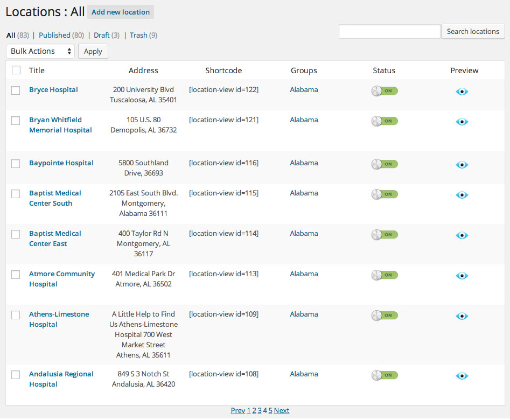Toggle Bryan Whitfield Memorial Hospital status switch
The image size is (510, 420).
[385, 121]
